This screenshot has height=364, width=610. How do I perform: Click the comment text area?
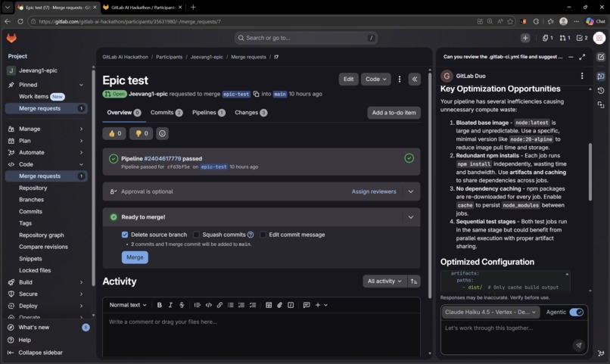pyautogui.click(x=261, y=334)
